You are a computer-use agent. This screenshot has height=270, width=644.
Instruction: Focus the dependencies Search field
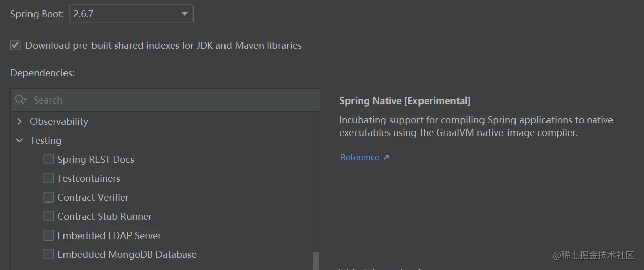[x=165, y=100]
